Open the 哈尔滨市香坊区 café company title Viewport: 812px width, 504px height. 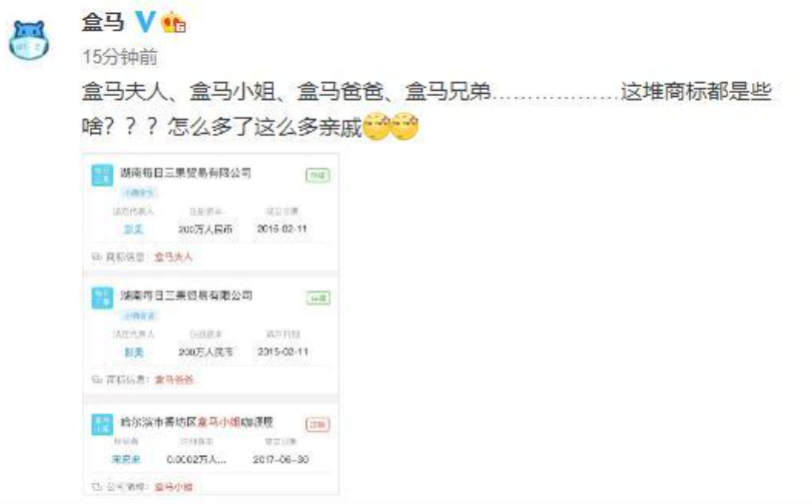click(197, 422)
